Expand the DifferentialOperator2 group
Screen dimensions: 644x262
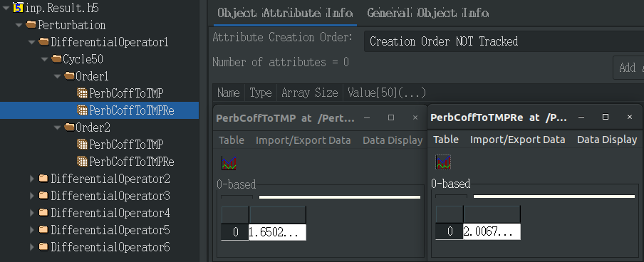pos(32,179)
